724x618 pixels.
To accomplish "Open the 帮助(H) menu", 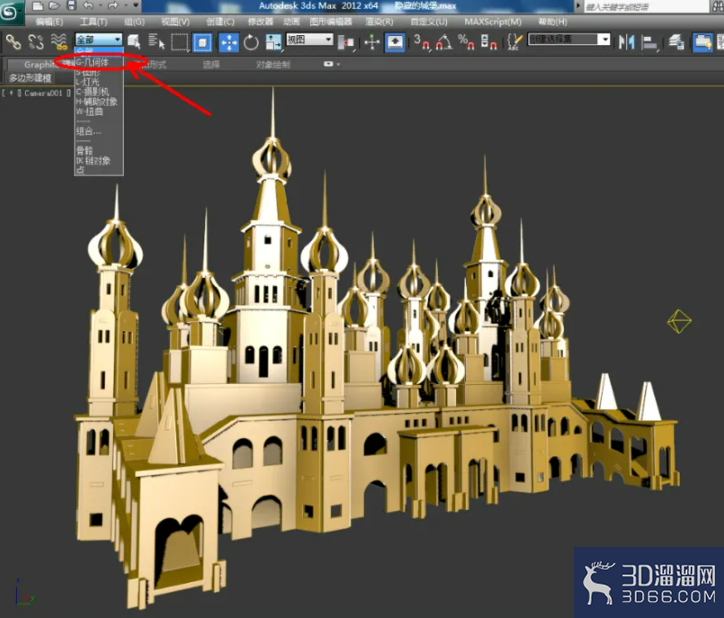I will pyautogui.click(x=553, y=22).
